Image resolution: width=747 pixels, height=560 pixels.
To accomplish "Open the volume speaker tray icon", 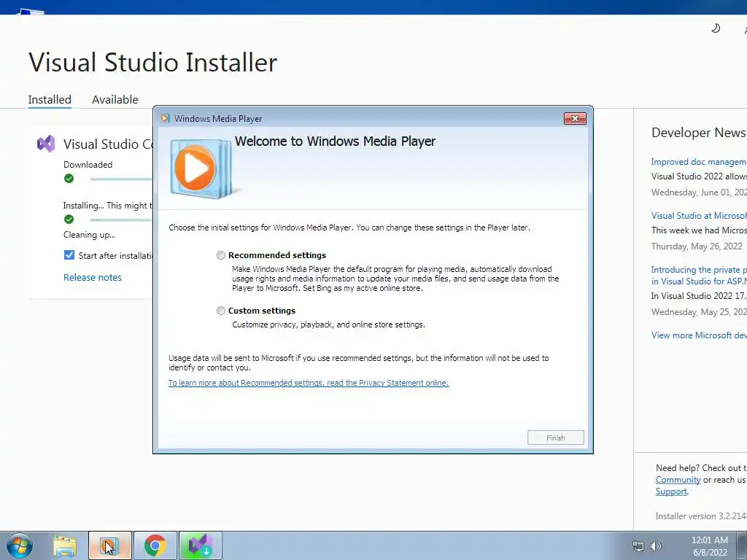I will [x=656, y=546].
